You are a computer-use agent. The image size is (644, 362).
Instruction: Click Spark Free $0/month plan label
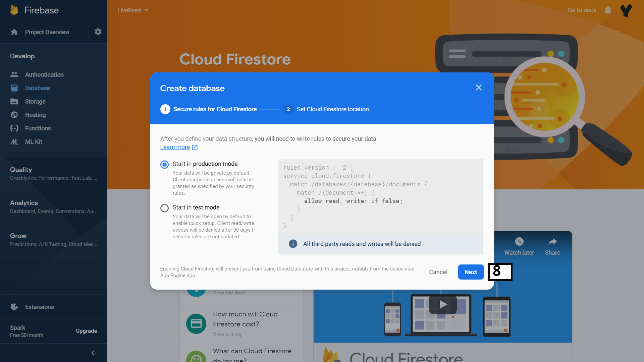point(26,331)
